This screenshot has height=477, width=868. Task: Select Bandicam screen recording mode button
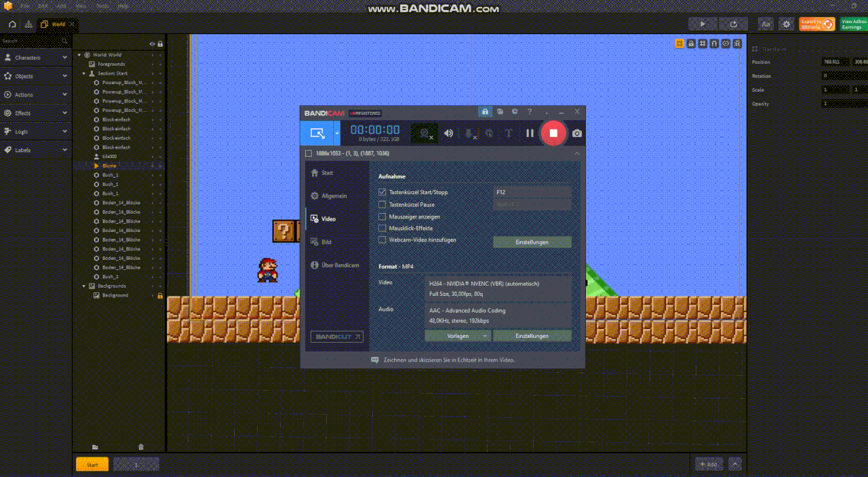pos(317,133)
